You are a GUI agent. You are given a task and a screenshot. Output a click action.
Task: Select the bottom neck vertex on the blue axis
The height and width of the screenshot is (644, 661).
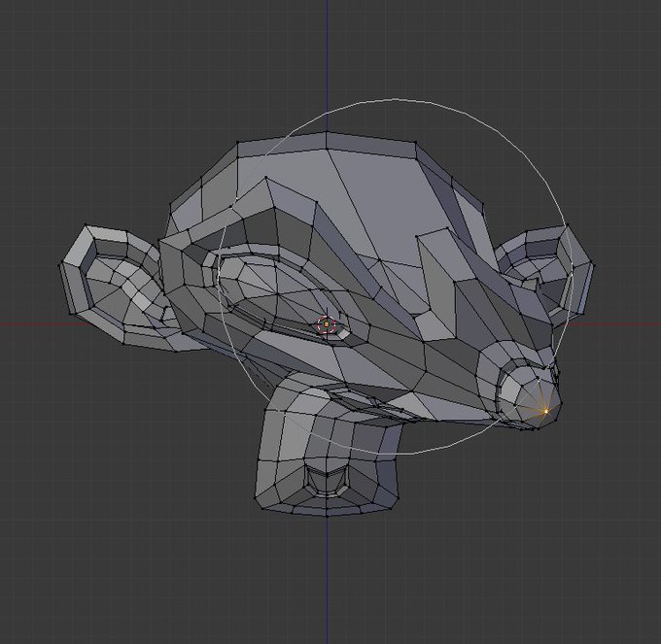327,516
